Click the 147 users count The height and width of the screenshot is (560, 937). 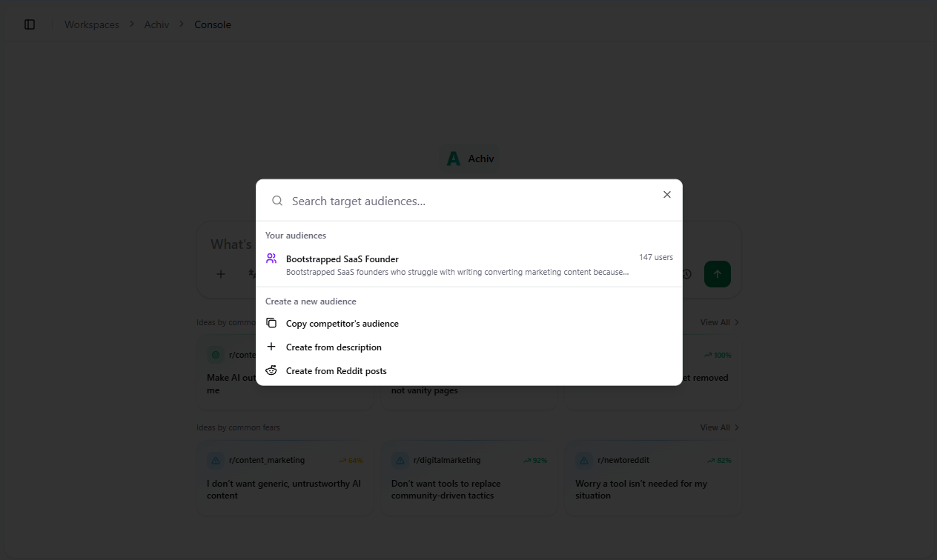(x=656, y=257)
